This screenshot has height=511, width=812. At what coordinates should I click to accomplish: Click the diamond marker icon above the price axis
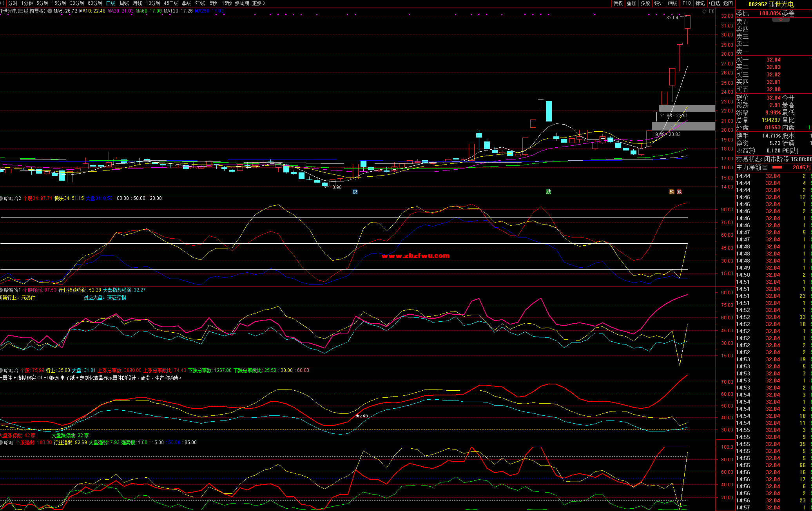pyautogui.click(x=704, y=11)
